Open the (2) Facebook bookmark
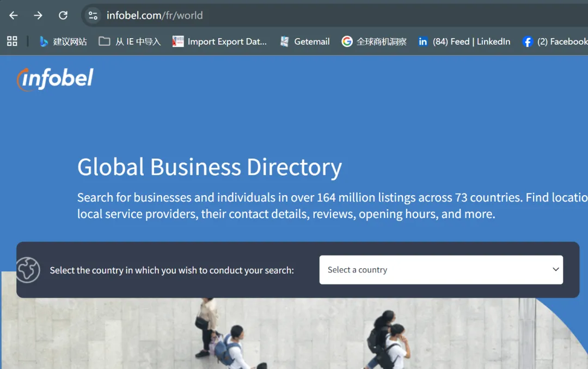Screen dimensions: 588x369 coord(555,41)
